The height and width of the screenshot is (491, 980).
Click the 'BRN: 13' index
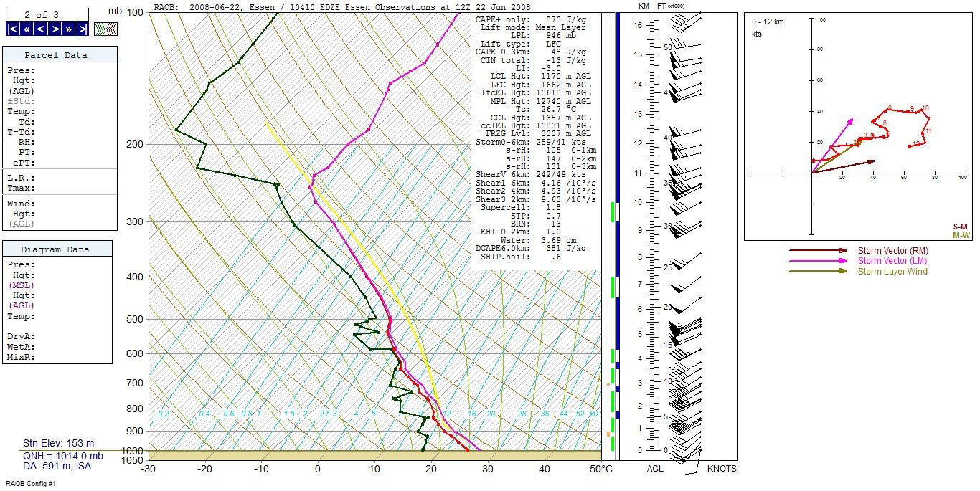point(536,224)
